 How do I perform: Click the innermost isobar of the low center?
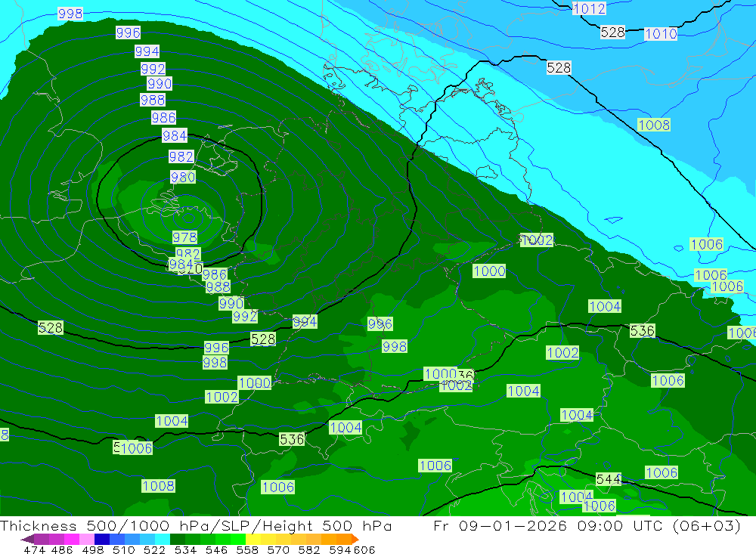point(188,218)
